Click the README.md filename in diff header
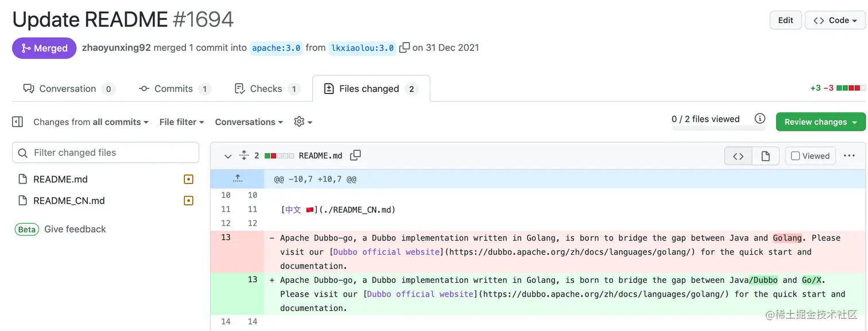 tap(320, 155)
